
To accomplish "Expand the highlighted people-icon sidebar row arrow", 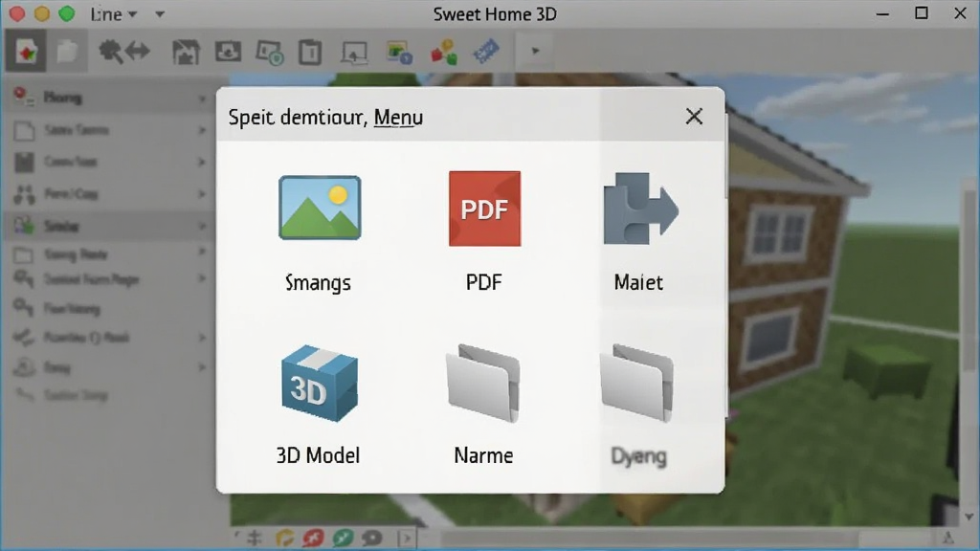I will [202, 226].
